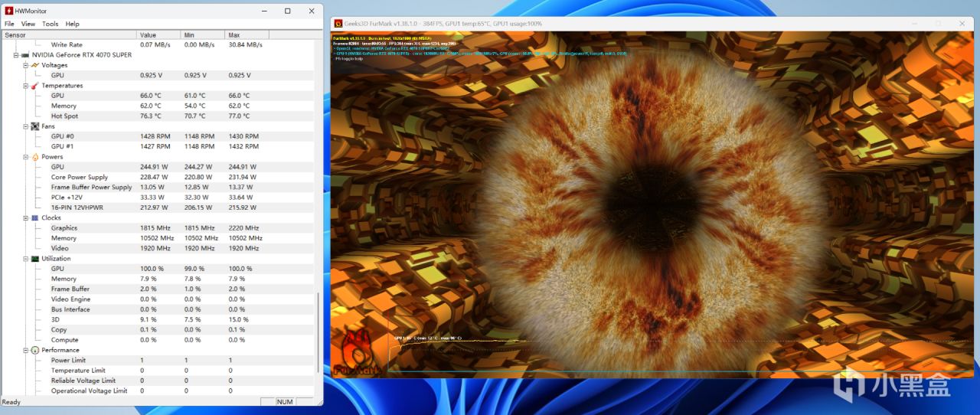Image resolution: width=980 pixels, height=415 pixels.
Task: Click the FurMark title bar text
Action: pos(443,24)
